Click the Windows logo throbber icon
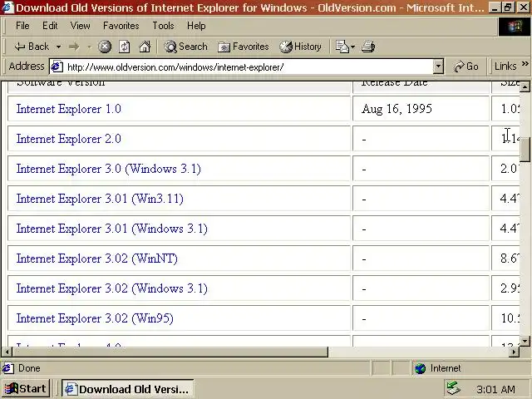The image size is (532, 399). pos(515,26)
